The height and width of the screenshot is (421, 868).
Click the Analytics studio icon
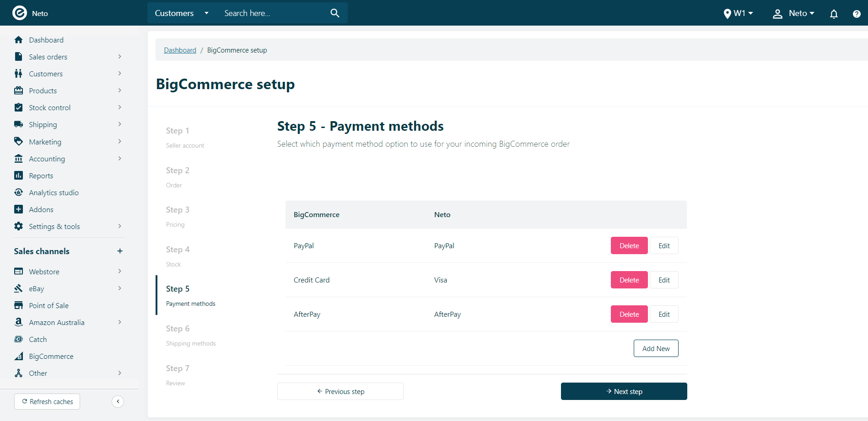(x=19, y=192)
